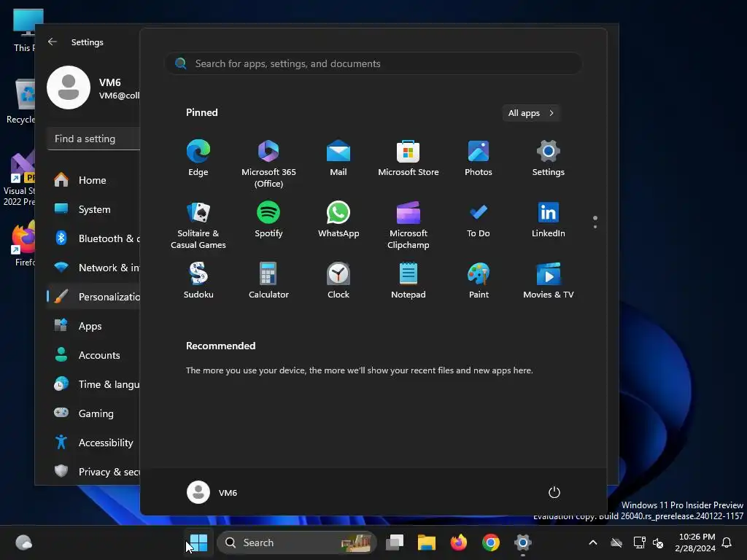This screenshot has width=747, height=560.
Task: Open File Explorer from taskbar
Action: coord(426,542)
